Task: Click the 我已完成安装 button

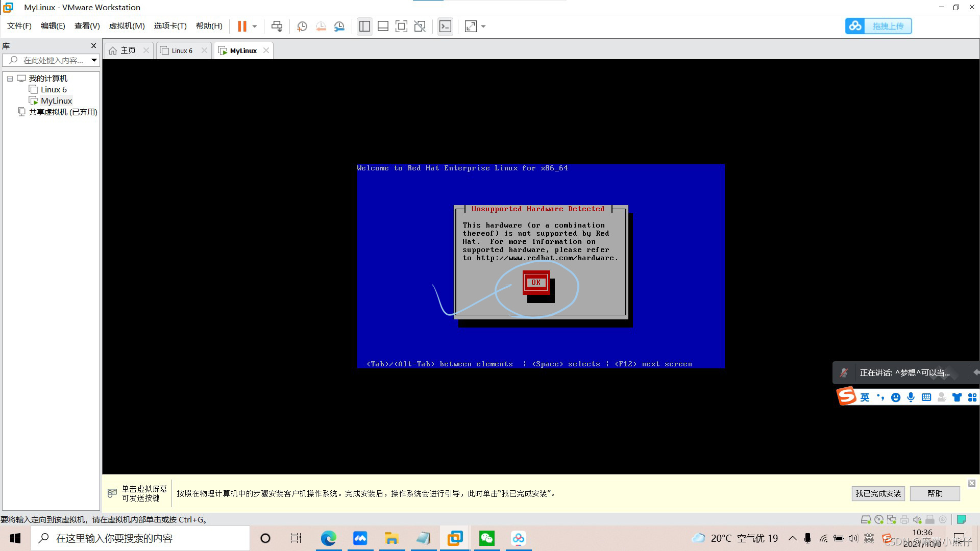Action: coord(878,493)
